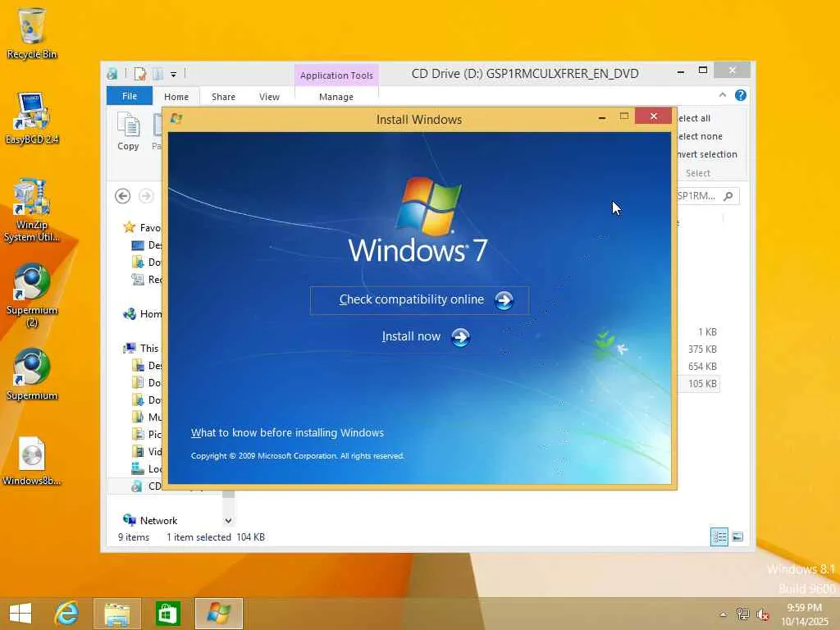This screenshot has height=630, width=840.
Task: Select This PC in the navigation pane
Action: [x=142, y=348]
